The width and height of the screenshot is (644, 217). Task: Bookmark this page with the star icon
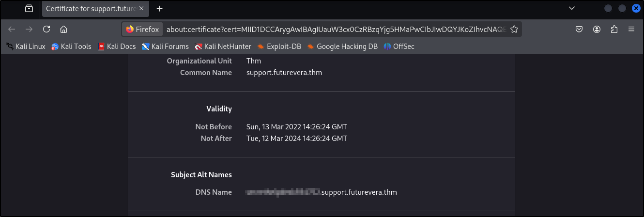[514, 29]
